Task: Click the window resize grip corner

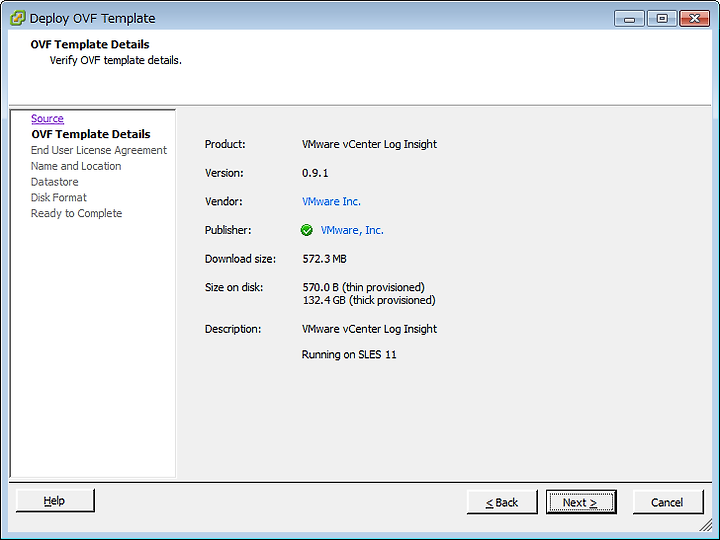Action: 706,525
